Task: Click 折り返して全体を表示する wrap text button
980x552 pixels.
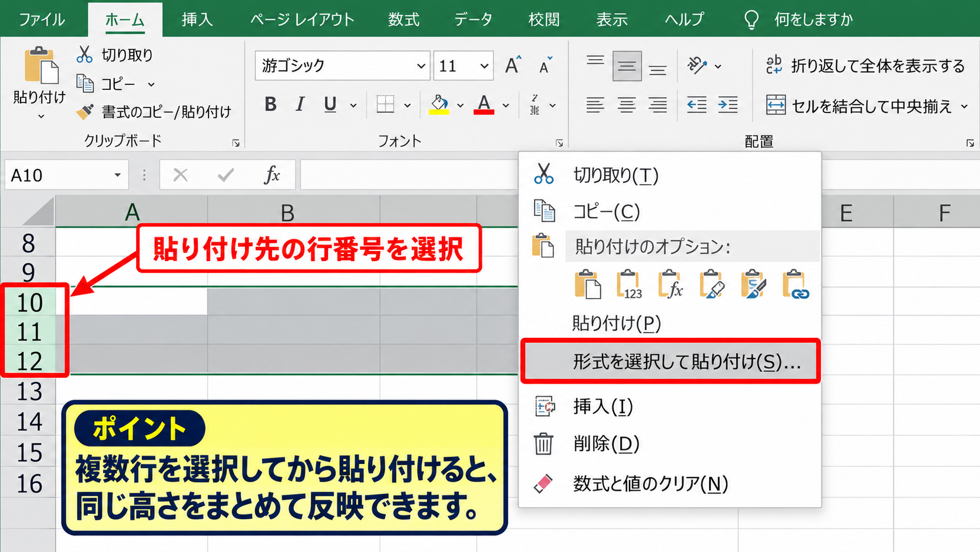Action: click(x=865, y=66)
